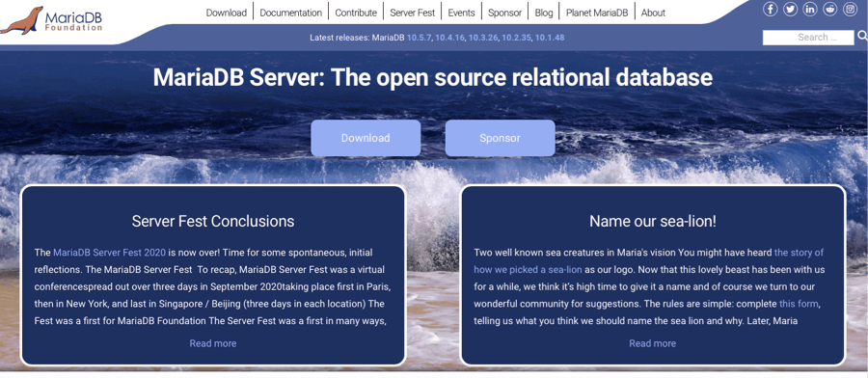Open the Blog menu item
Screen dimensions: 868x378
tap(544, 13)
